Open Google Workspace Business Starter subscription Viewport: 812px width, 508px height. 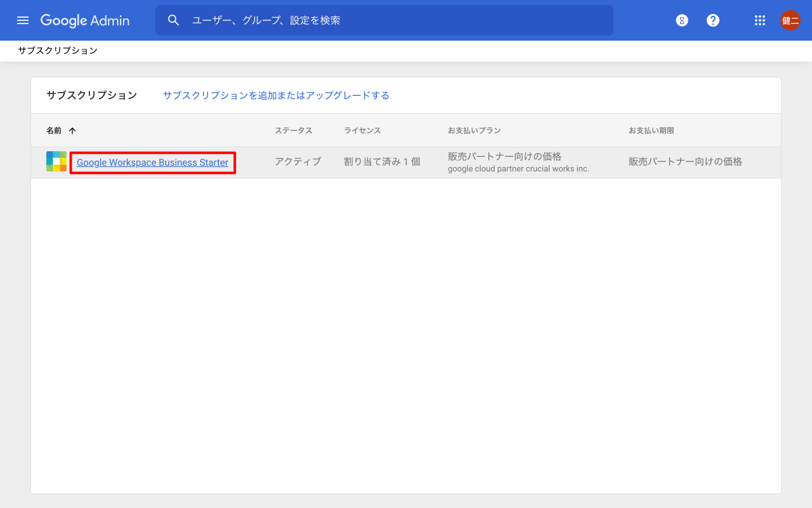point(152,163)
